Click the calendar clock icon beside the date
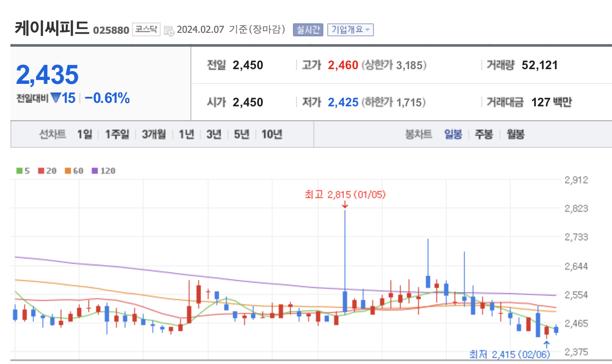The height and width of the screenshot is (364, 612). click(x=169, y=30)
